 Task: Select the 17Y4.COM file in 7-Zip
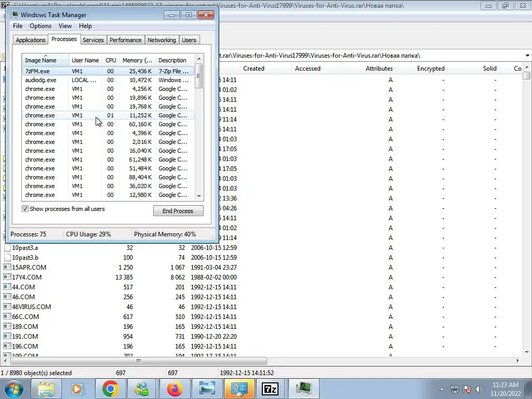pos(27,277)
